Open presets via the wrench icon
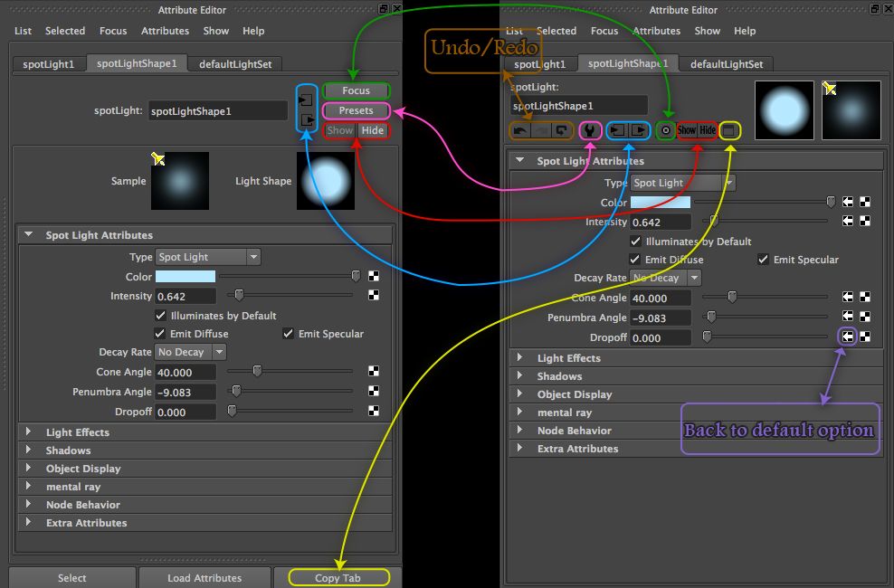Image resolution: width=894 pixels, height=588 pixels. pos(590,130)
